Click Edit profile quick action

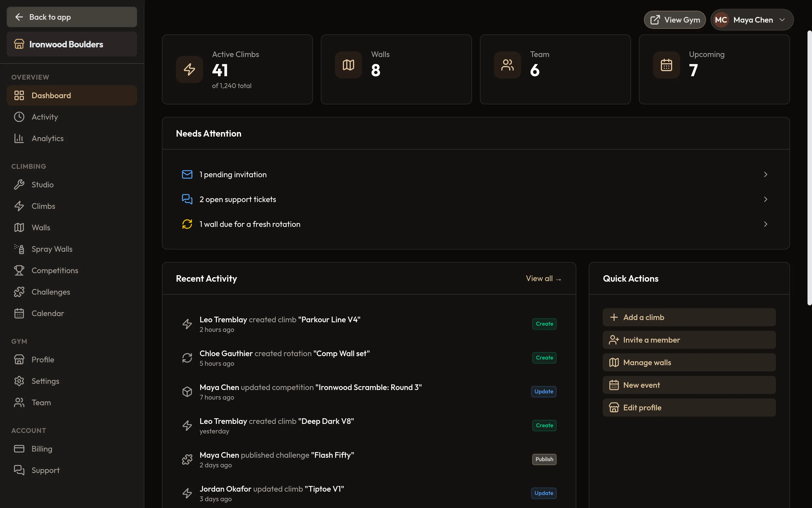(689, 408)
